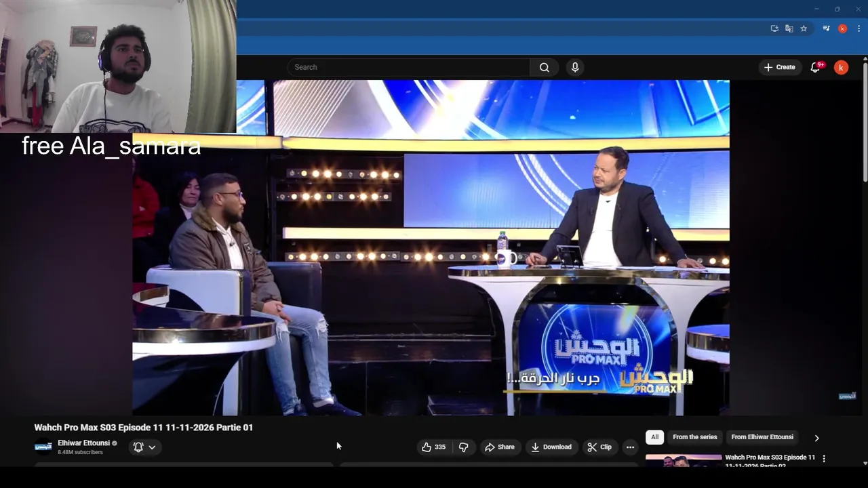Open YouTube notifications bell with 9+ badge

coord(816,67)
